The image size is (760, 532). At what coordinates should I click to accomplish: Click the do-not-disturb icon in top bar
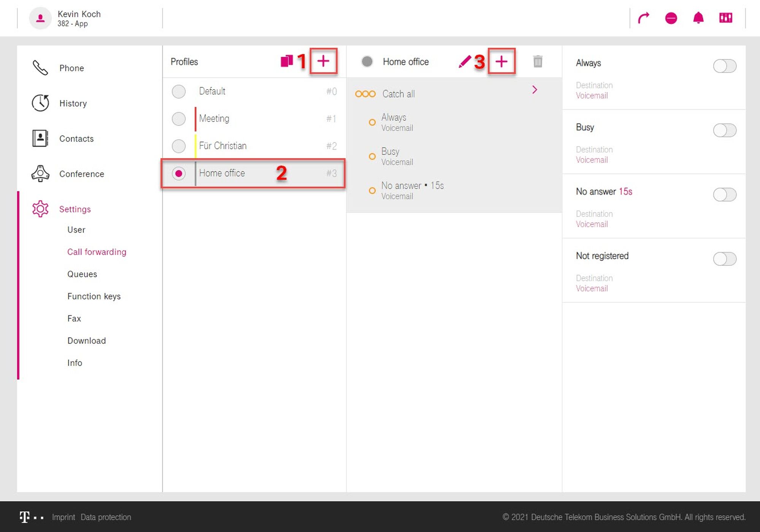pos(671,18)
